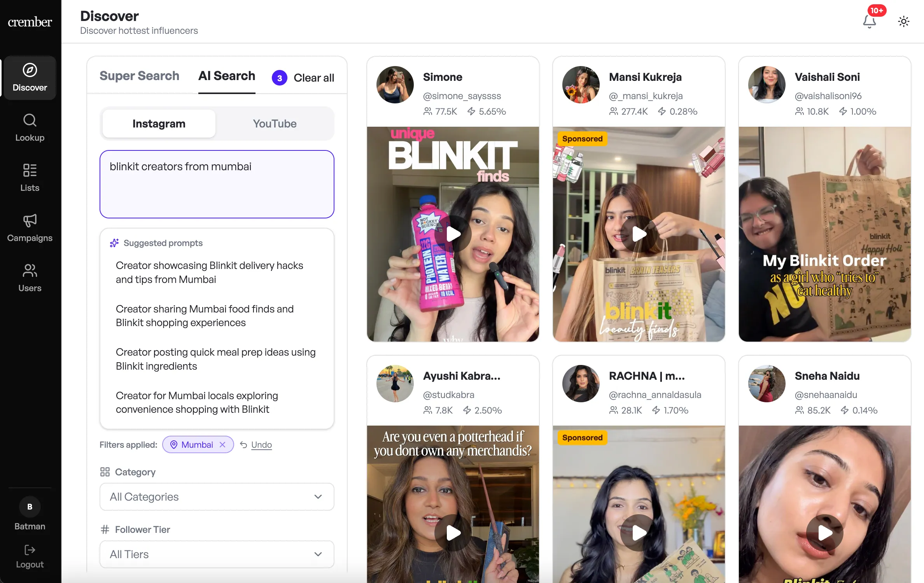Switch platform to YouTube
924x583 pixels.
click(275, 124)
